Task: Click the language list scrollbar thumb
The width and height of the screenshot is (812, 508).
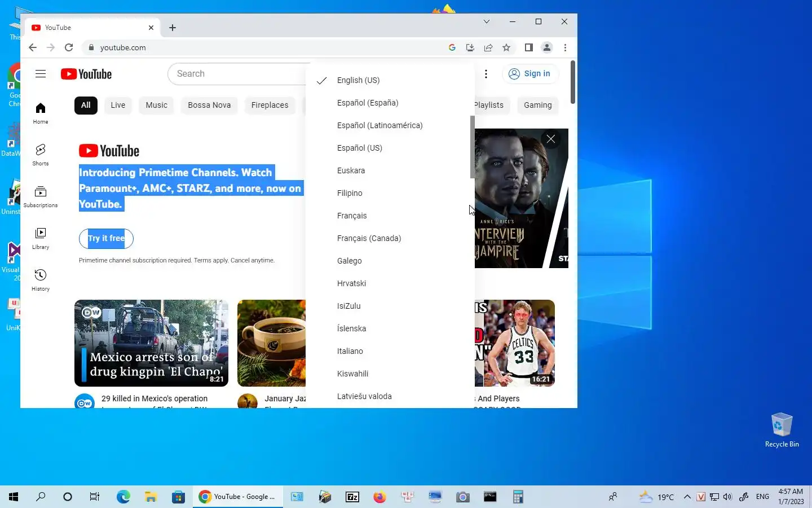Action: tap(473, 147)
